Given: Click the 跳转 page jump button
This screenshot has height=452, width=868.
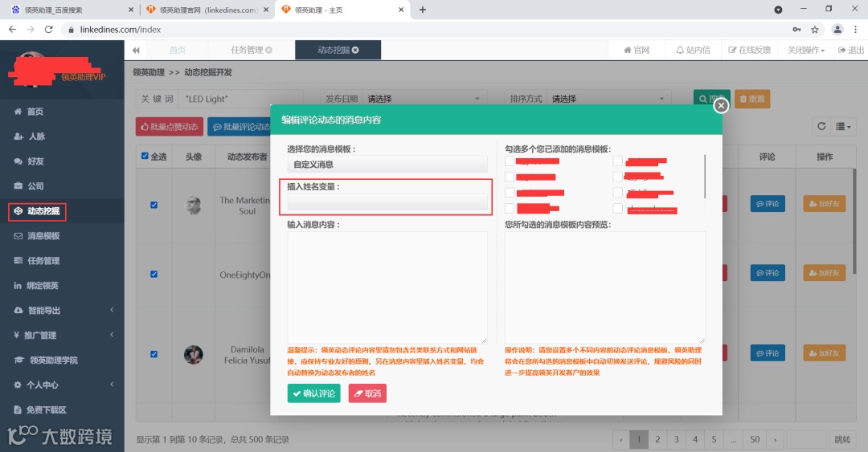Looking at the screenshot, I should [x=842, y=439].
